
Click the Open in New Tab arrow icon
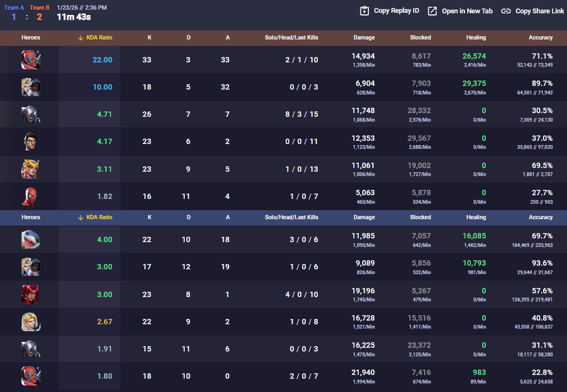click(x=432, y=11)
